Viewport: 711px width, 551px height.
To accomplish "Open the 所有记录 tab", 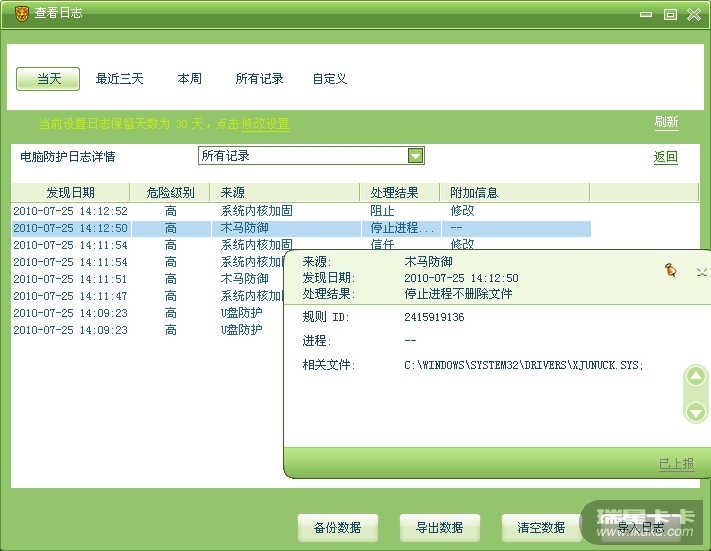I will (x=259, y=79).
